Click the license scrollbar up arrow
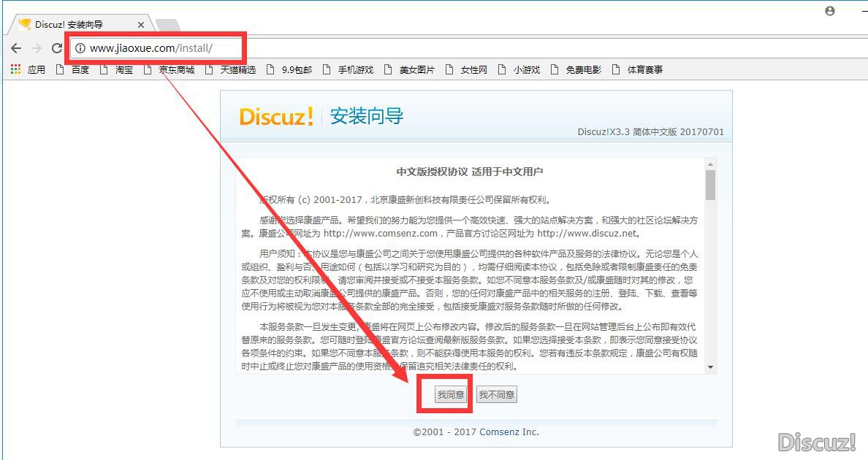868x460 pixels. coord(710,164)
